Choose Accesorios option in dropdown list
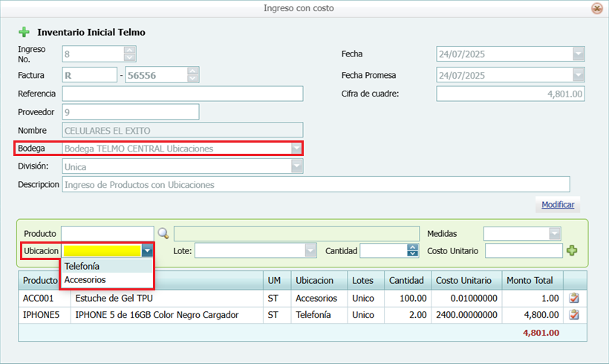This screenshot has height=364, width=609. [85, 280]
